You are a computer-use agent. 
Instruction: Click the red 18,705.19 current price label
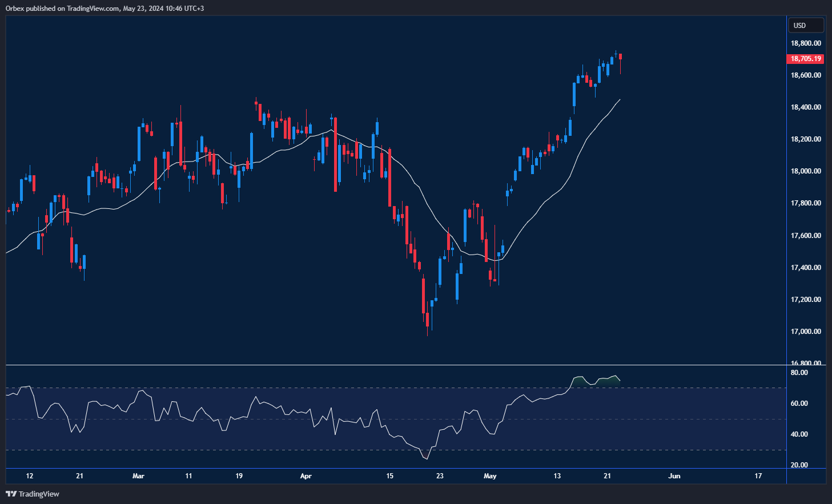pyautogui.click(x=806, y=59)
